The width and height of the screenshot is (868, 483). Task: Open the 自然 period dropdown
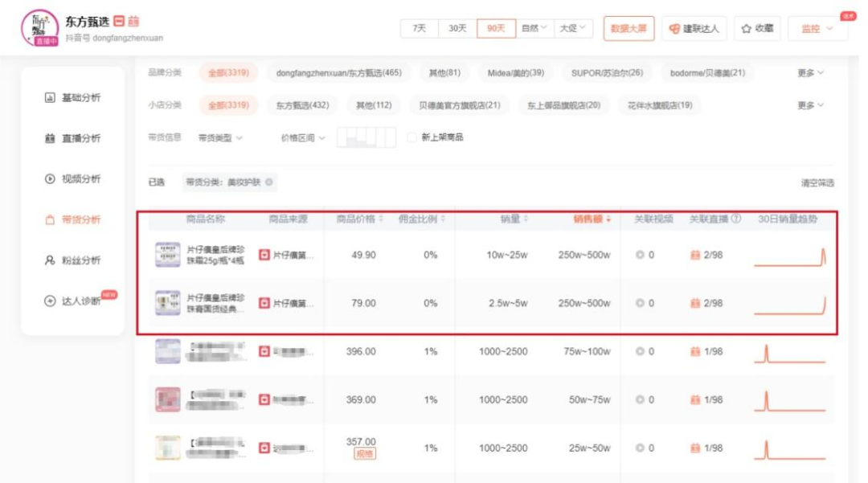pos(534,28)
